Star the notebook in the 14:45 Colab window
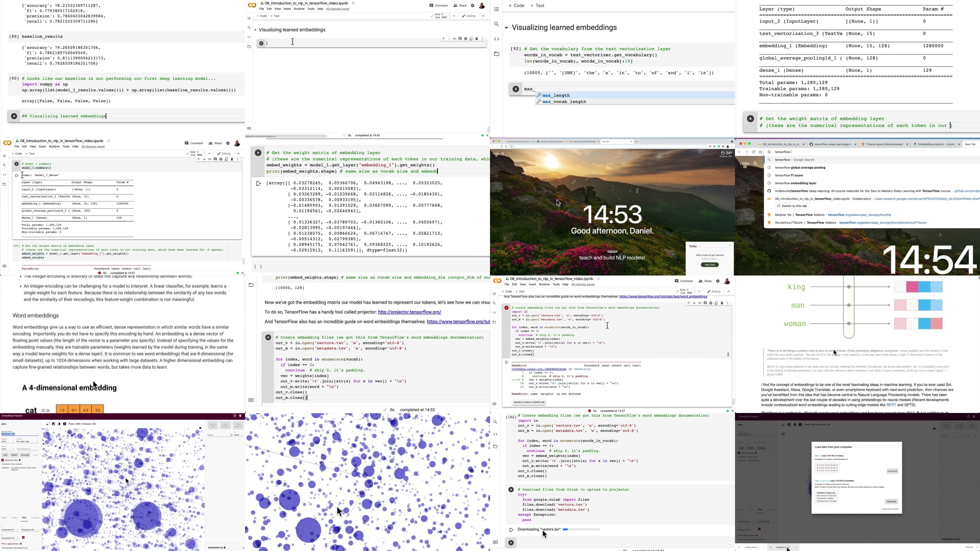Image resolution: width=980 pixels, height=551 pixels. coord(353,3)
